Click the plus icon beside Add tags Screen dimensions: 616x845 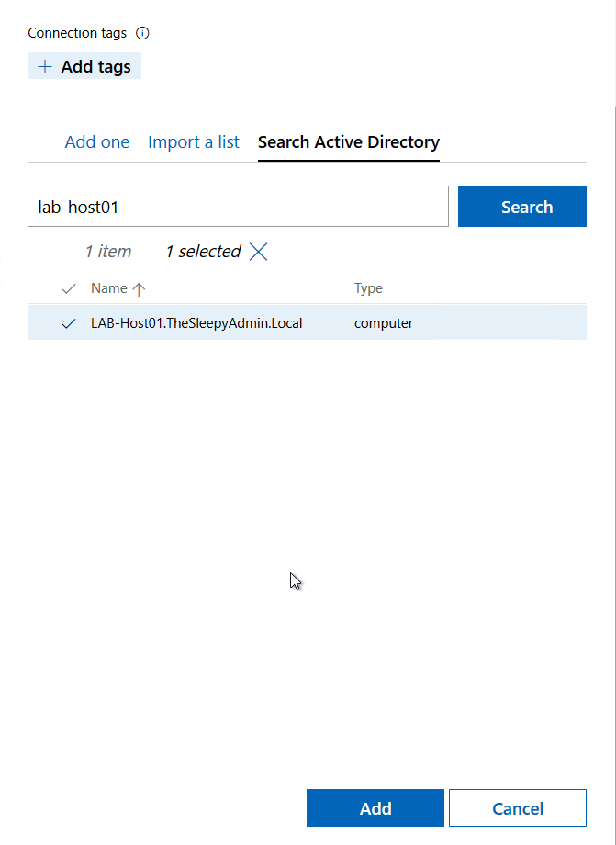coord(45,67)
